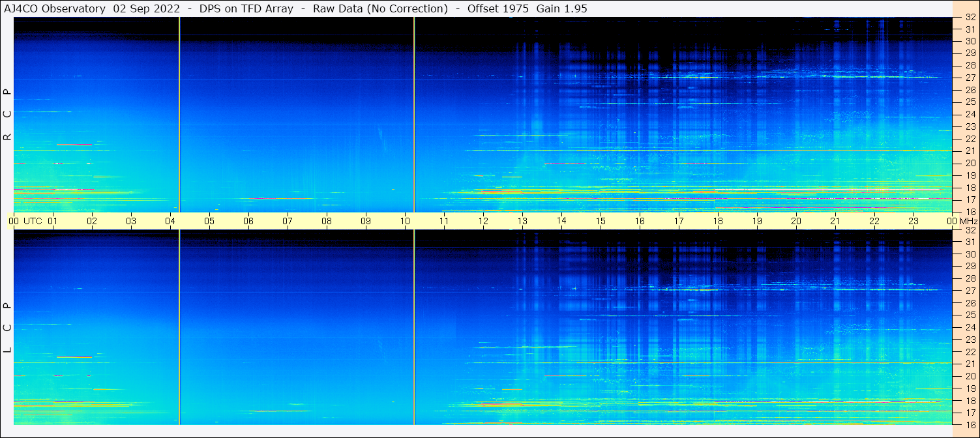Click the 11 hour tick label

(444, 221)
